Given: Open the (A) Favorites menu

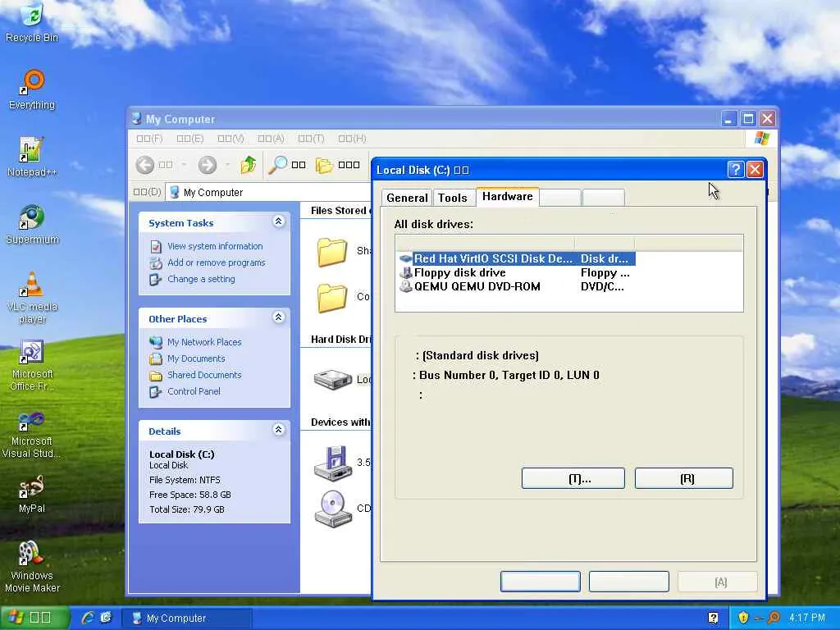Looking at the screenshot, I should 271,139.
